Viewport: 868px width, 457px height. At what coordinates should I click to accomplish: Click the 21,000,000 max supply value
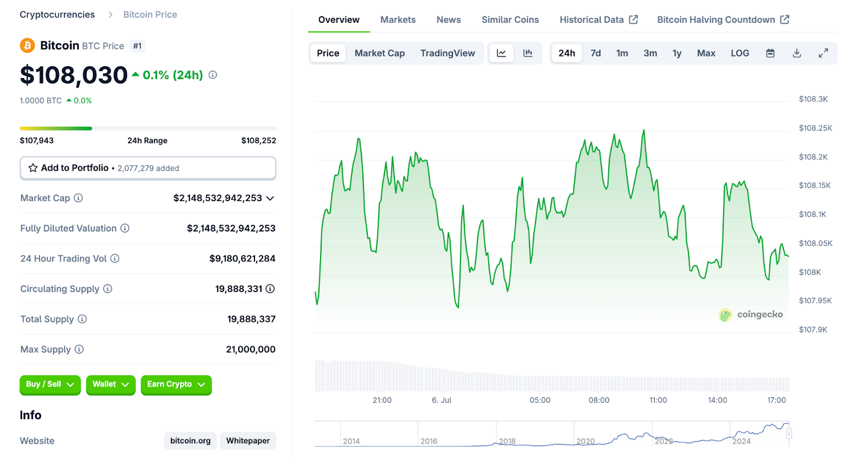251,350
